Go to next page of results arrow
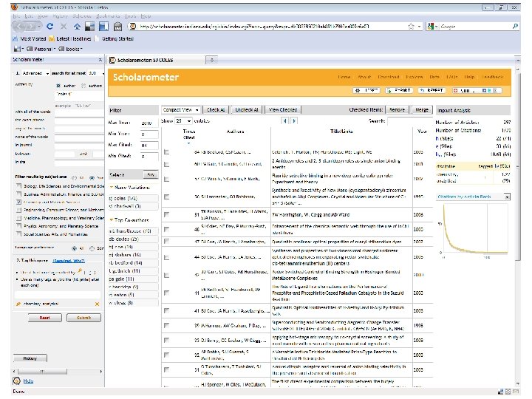The width and height of the screenshot is (532, 399). [294, 120]
